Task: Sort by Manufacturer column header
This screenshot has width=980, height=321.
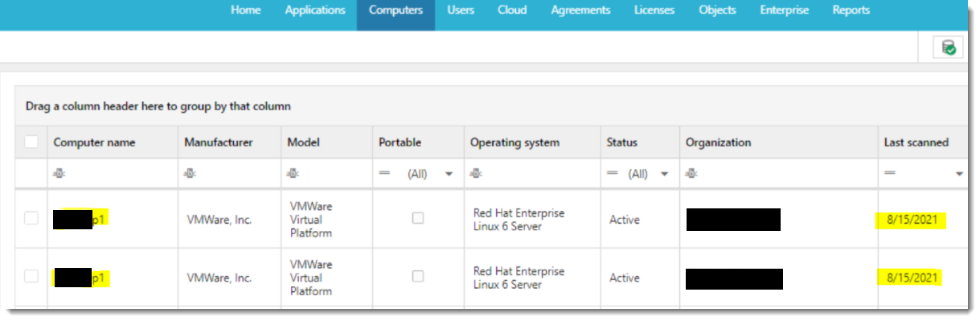Action: tap(229, 142)
